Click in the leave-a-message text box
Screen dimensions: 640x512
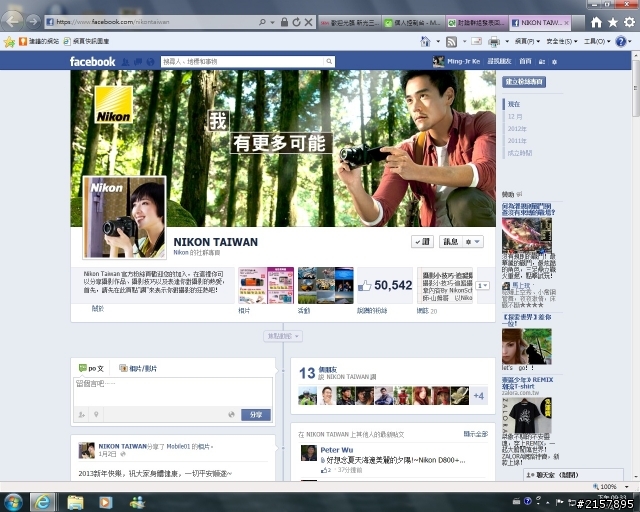(173, 391)
